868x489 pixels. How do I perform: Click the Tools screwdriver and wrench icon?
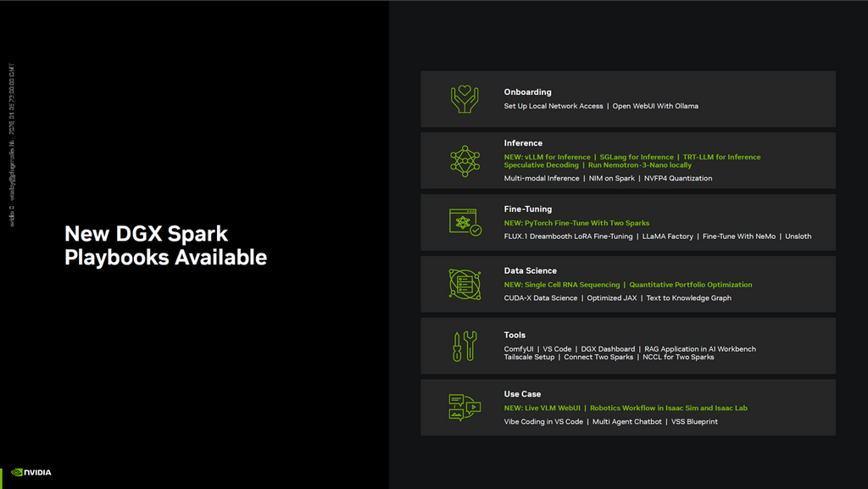(465, 346)
